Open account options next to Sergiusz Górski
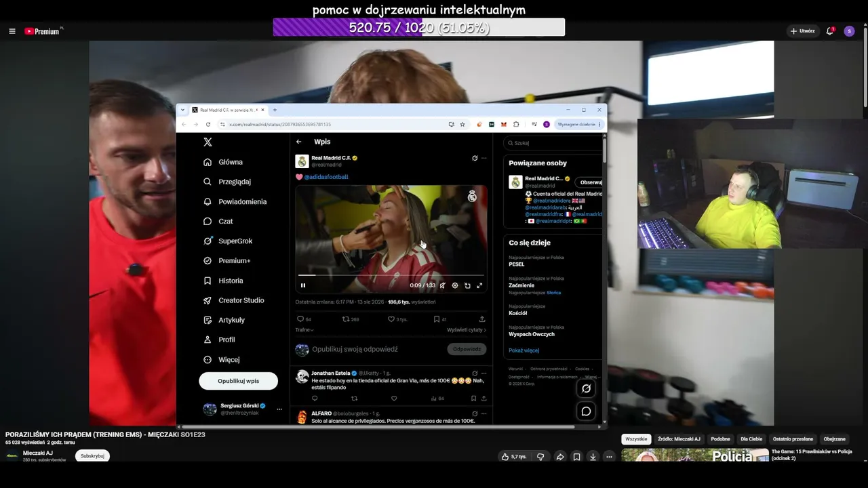 pos(279,409)
